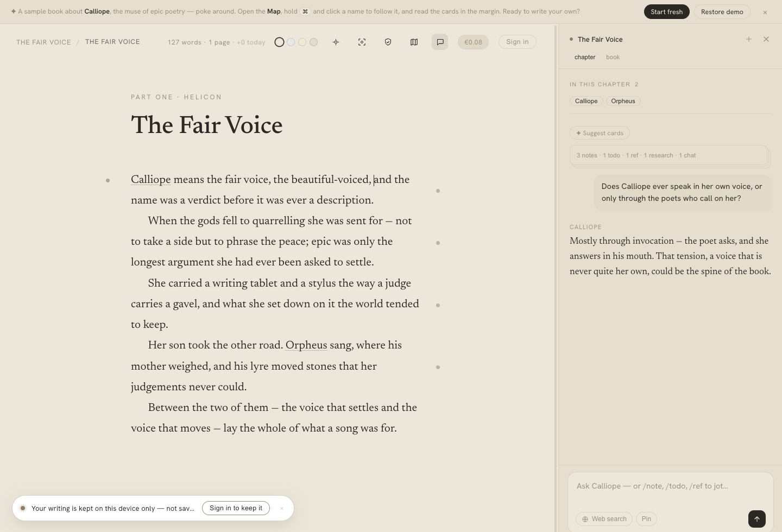Click the crosshair focus icon in toolbar
782x532 pixels.
336,42
